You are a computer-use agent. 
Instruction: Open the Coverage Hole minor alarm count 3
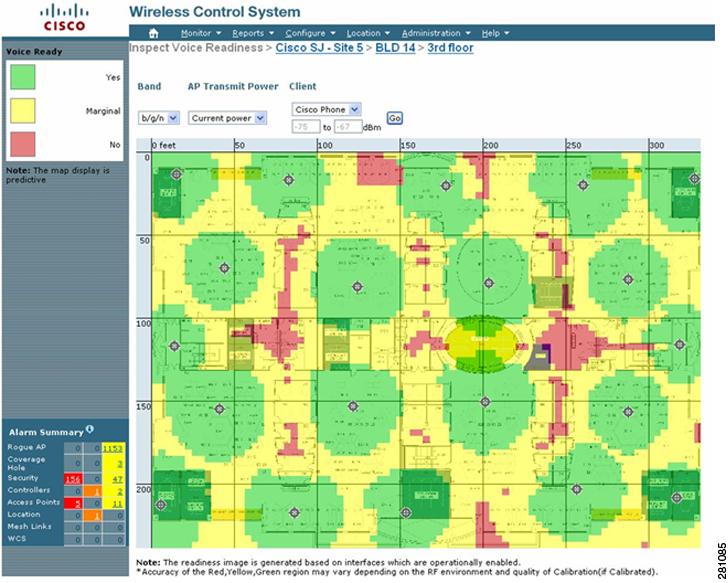pyautogui.click(x=120, y=464)
